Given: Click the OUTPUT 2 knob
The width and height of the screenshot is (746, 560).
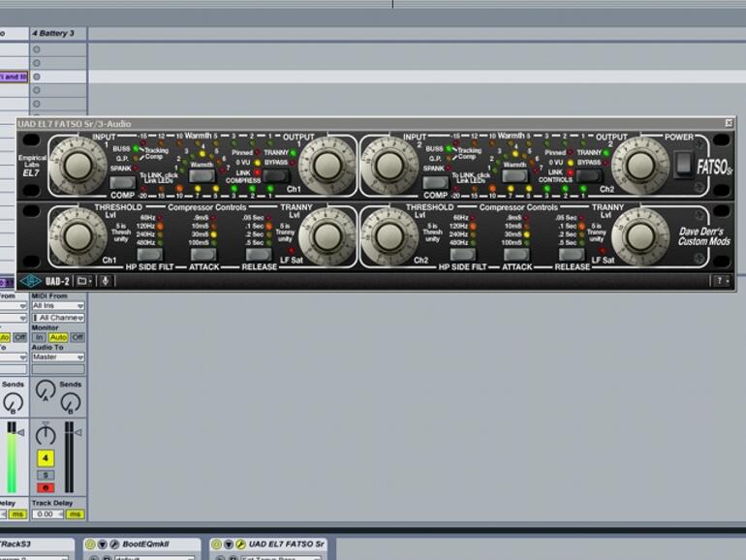Looking at the screenshot, I should [640, 165].
